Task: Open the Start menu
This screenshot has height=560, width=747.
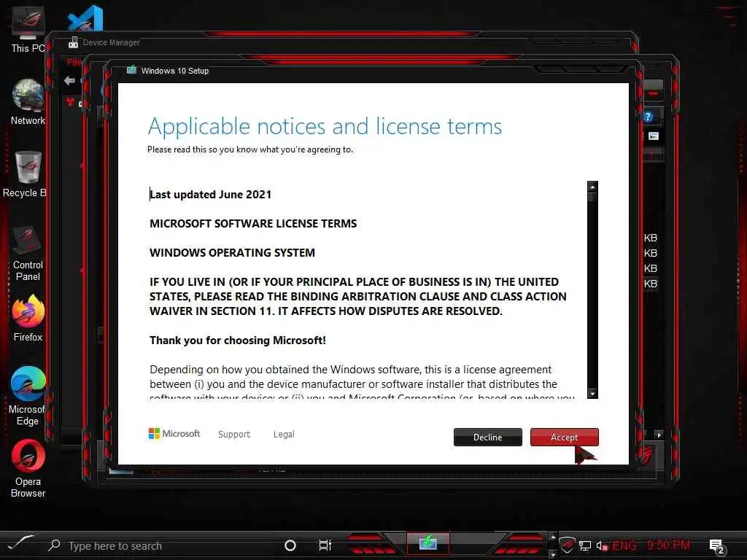Action: 20,543
